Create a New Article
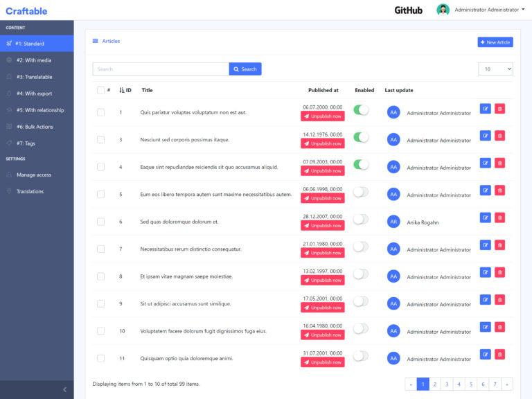 pyautogui.click(x=495, y=42)
